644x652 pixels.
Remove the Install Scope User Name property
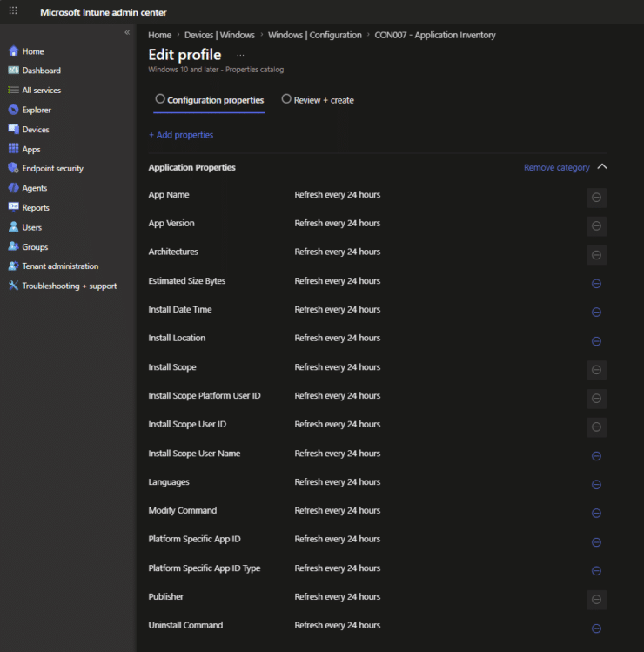click(597, 456)
